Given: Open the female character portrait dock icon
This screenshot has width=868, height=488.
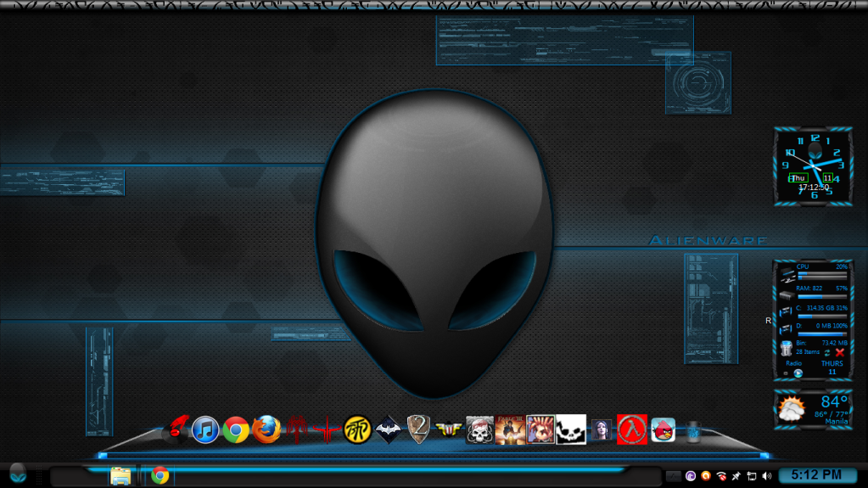Looking at the screenshot, I should [x=602, y=429].
